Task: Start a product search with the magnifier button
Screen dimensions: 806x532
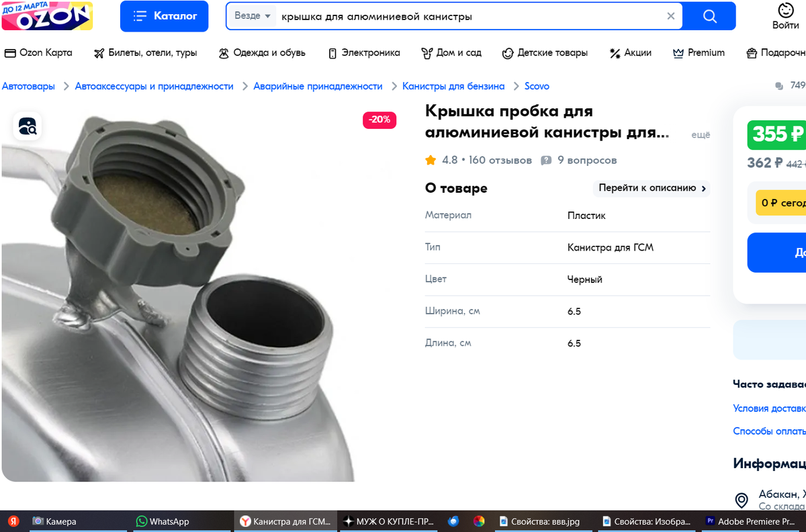Action: tap(710, 15)
